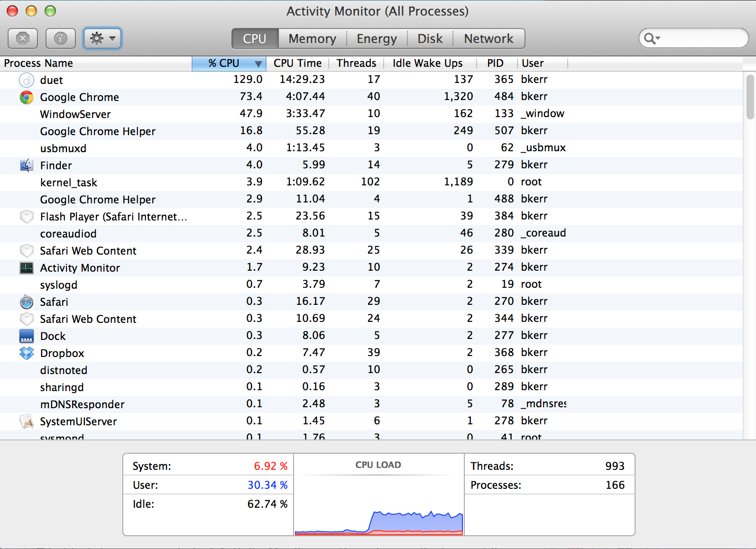Click the shield icon for Safari Web Content PID 339
756x549 pixels.
click(x=27, y=251)
